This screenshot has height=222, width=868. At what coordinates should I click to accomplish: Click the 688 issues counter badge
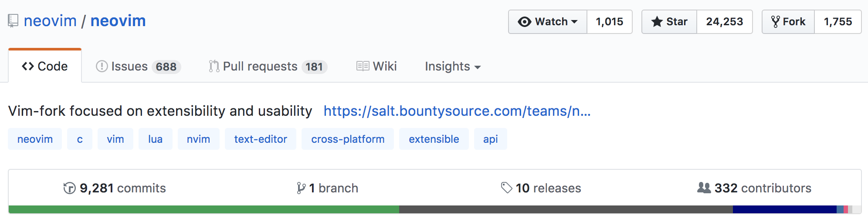pyautogui.click(x=166, y=67)
